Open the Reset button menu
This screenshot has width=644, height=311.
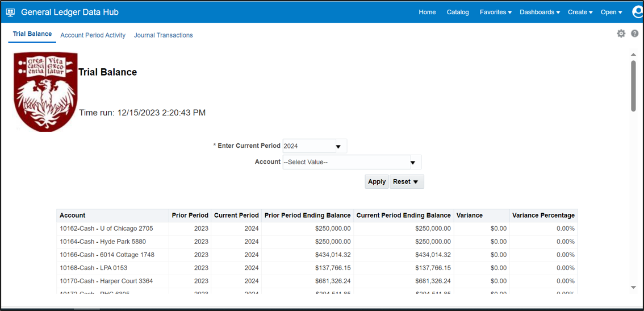pos(407,181)
